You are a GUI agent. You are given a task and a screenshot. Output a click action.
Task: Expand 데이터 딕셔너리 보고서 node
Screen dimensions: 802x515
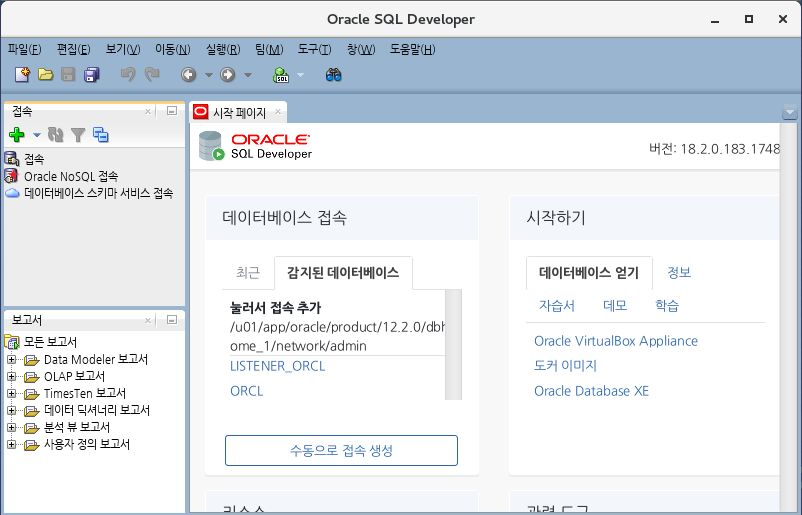pos(11,410)
